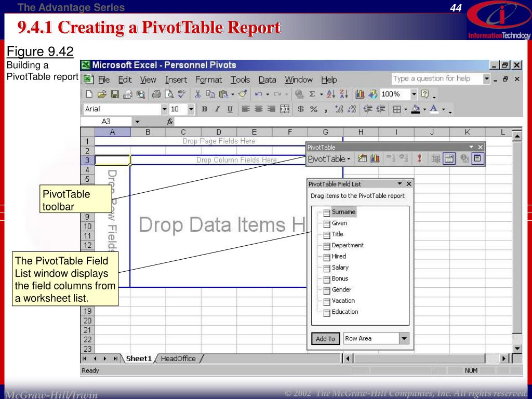The image size is (532, 399).
Task: Click the Print icon in standard toolbar
Action: click(156, 95)
